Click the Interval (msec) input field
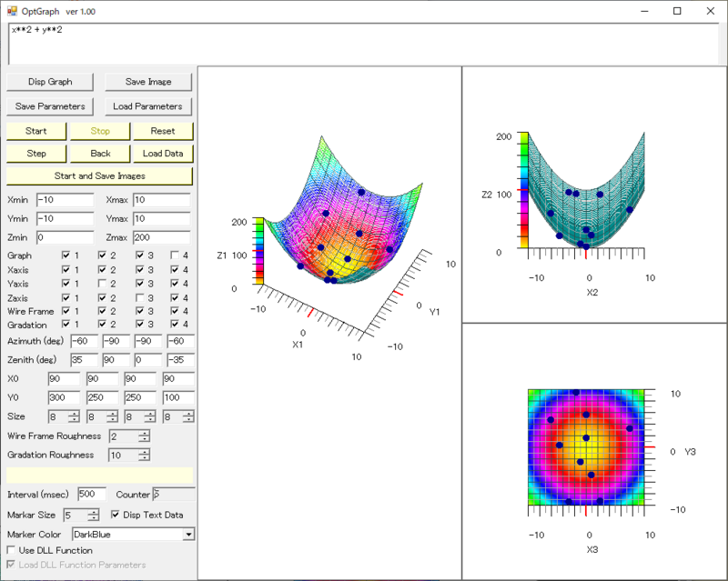Screen dimensions: 728x581 click(93, 495)
